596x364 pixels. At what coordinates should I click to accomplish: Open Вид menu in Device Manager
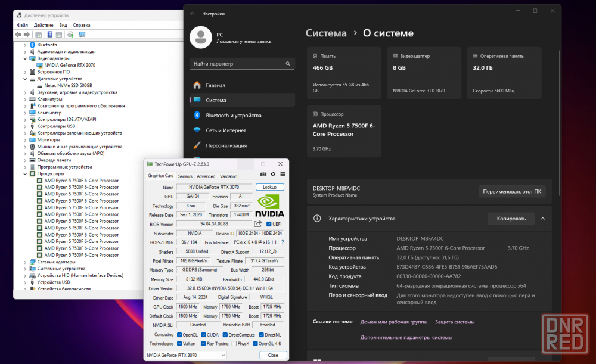(x=63, y=25)
